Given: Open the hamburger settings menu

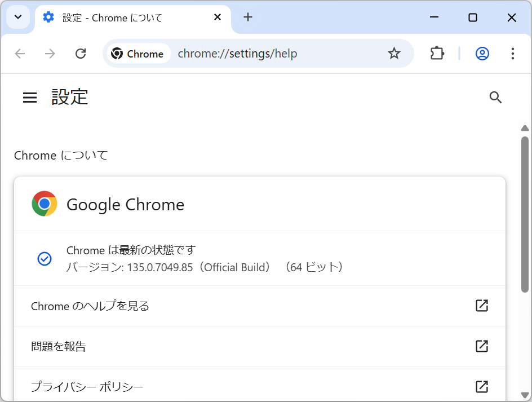Looking at the screenshot, I should tap(29, 97).
